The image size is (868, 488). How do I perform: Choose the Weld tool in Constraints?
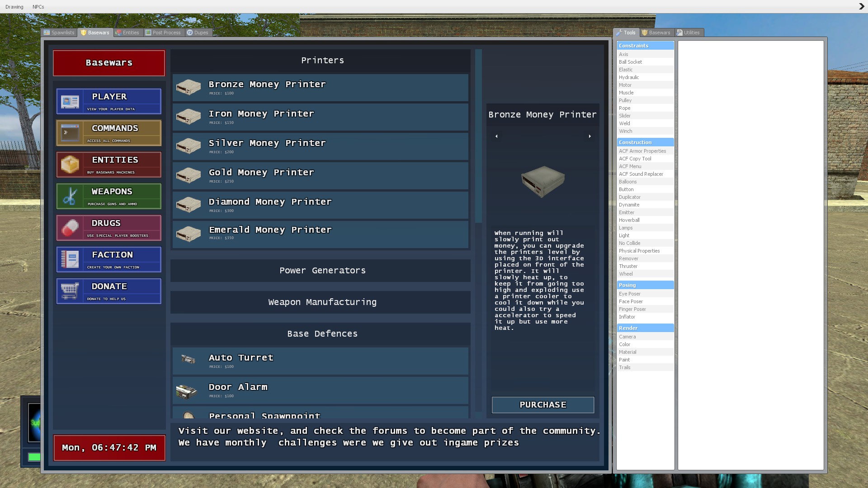tap(624, 123)
